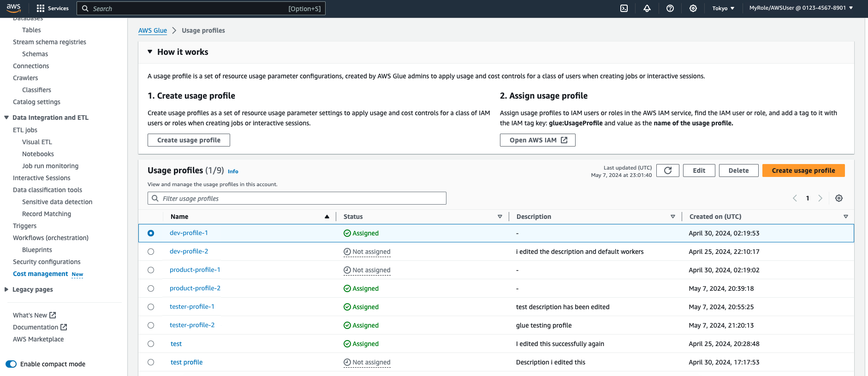Viewport: 868px width, 376px height.
Task: Select the dev-profile-2 radio button
Action: (151, 252)
